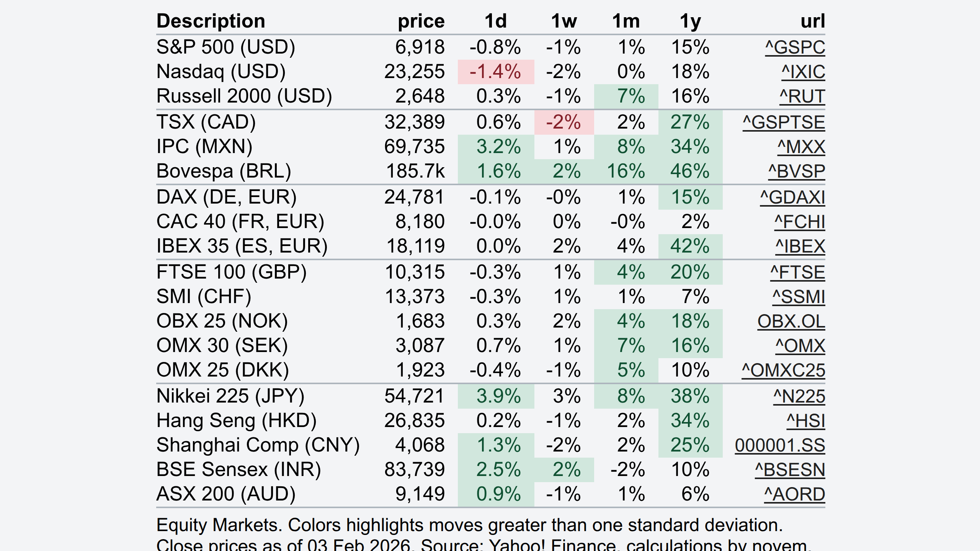Follow the ^SSMI link
Image resolution: width=980 pixels, height=551 pixels.
(799, 297)
